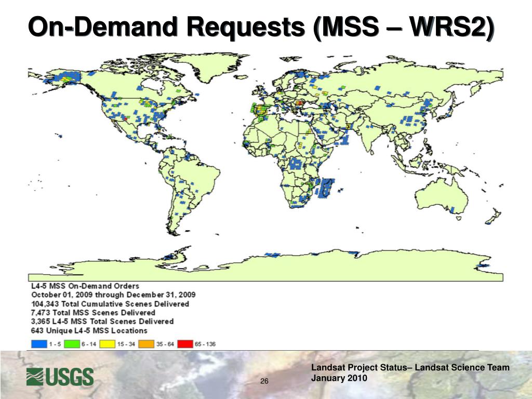
Task: Click 104,343 Total Cumulative Scenes Delivered line
Action: pos(110,304)
